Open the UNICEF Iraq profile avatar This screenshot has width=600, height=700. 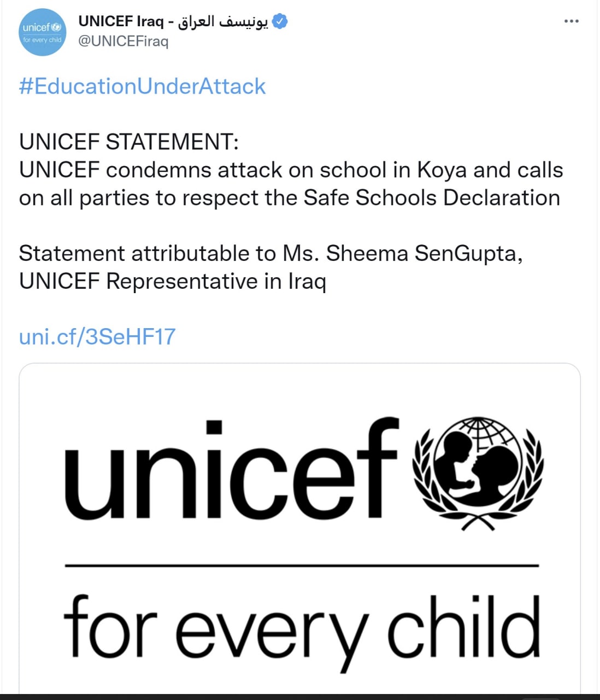pos(42,32)
